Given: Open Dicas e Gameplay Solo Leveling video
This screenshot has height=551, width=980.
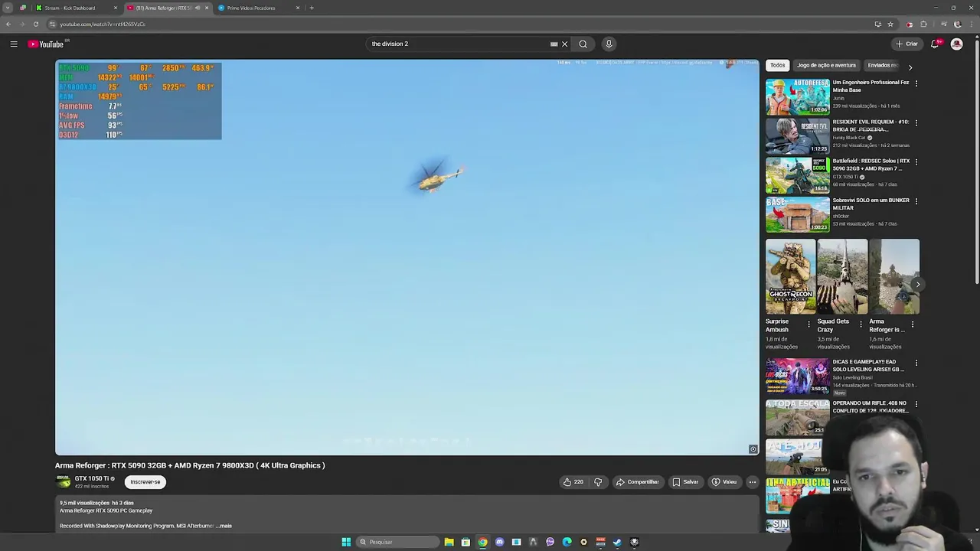Looking at the screenshot, I should coord(797,376).
